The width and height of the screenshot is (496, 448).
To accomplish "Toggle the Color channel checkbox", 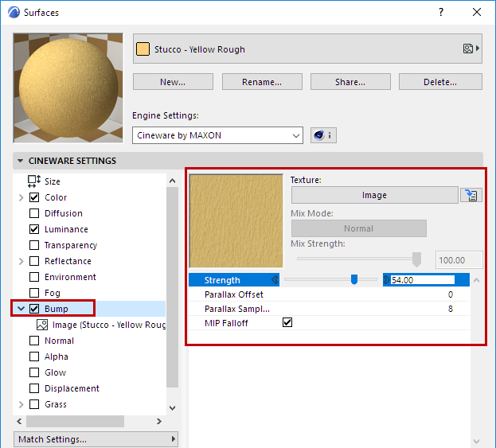I will coord(34,197).
